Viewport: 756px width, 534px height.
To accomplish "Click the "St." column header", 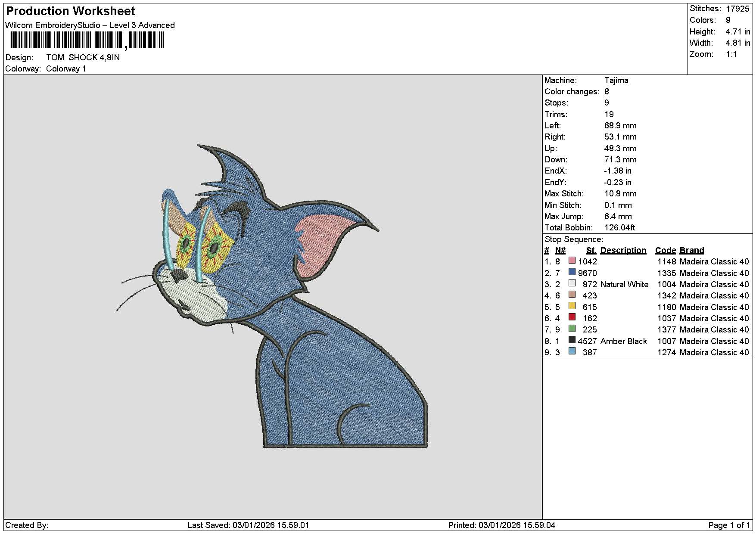I will 591,251.
